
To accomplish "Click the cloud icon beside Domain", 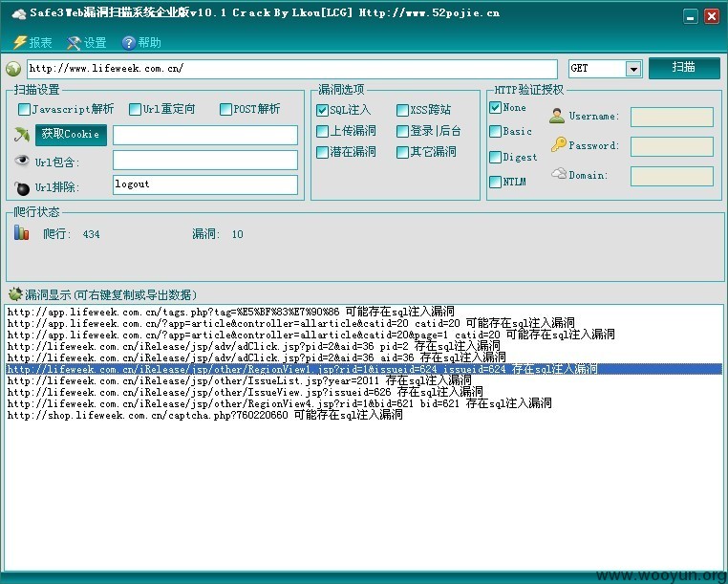I will (x=559, y=174).
